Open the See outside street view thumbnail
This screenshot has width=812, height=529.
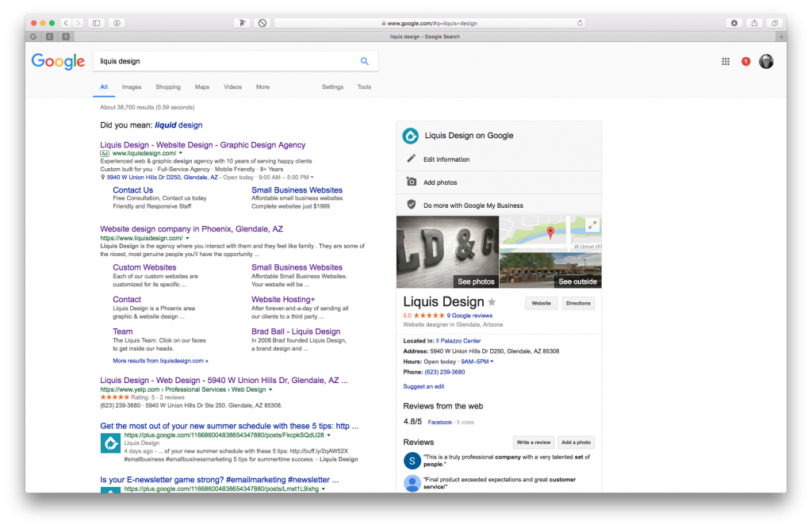(550, 270)
